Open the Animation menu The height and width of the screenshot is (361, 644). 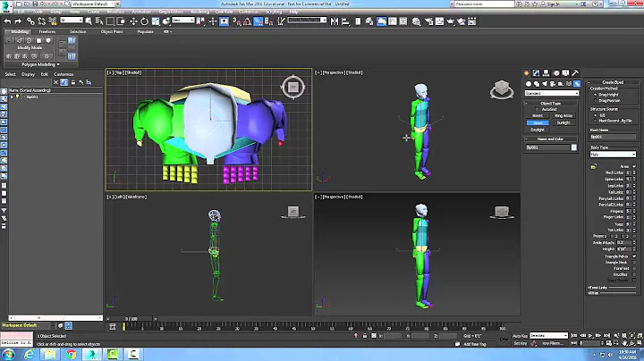pyautogui.click(x=141, y=12)
